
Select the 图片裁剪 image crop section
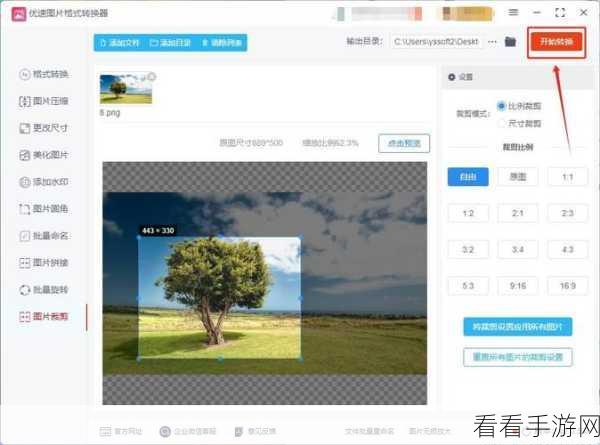[44, 316]
